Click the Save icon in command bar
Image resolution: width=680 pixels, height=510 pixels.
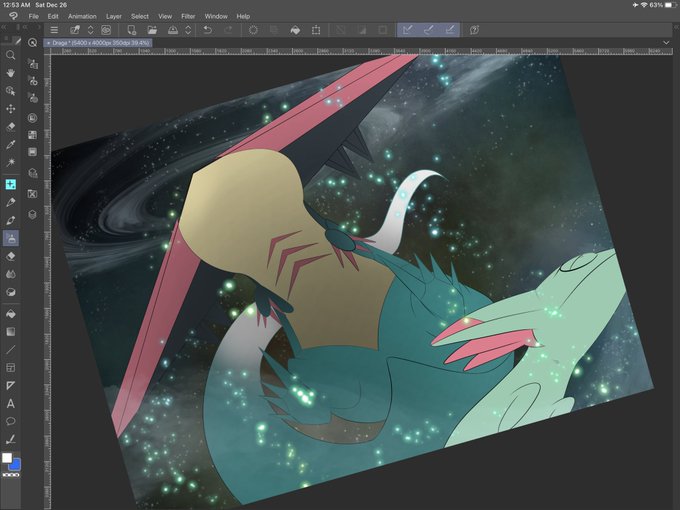click(173, 30)
